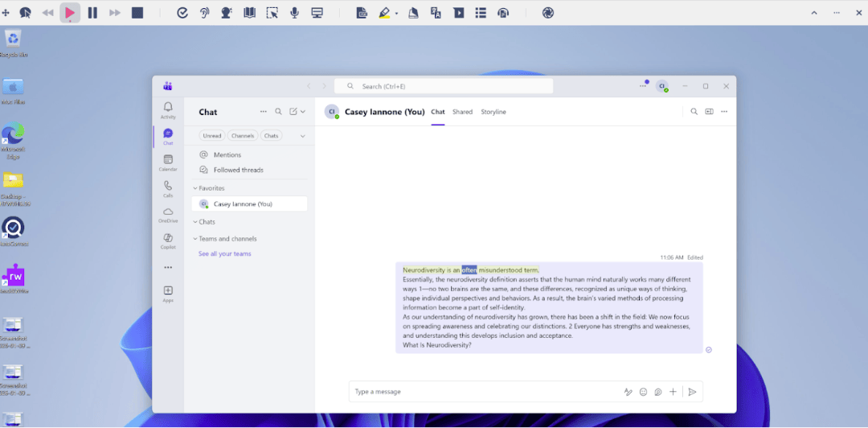Go back with Teams left arrow
This screenshot has width=868, height=428.
coord(309,86)
